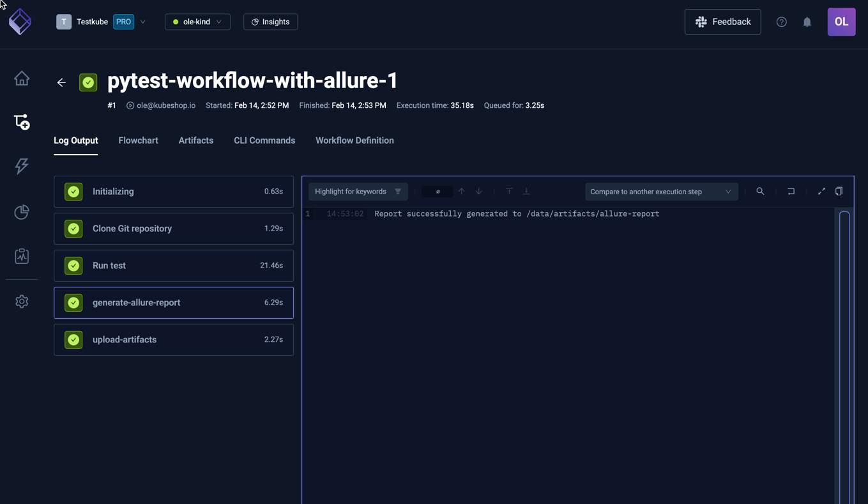The image size is (868, 504).
Task: Toggle line wrapping in the log viewer
Action: (791, 191)
